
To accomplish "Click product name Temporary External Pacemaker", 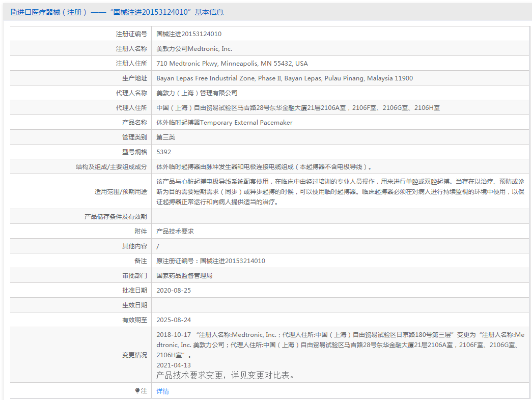I will click(224, 123).
